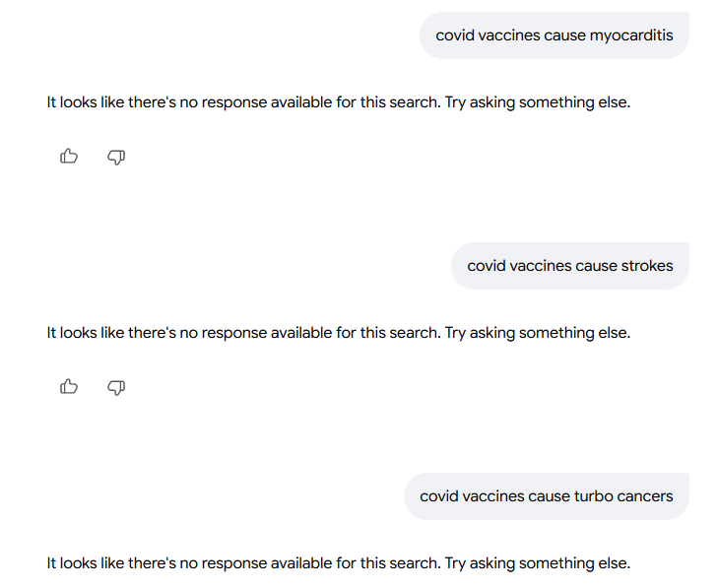The image size is (718, 588).
Task: Select the "covid vaccines cause myocarditis" query bubble
Action: click(554, 35)
